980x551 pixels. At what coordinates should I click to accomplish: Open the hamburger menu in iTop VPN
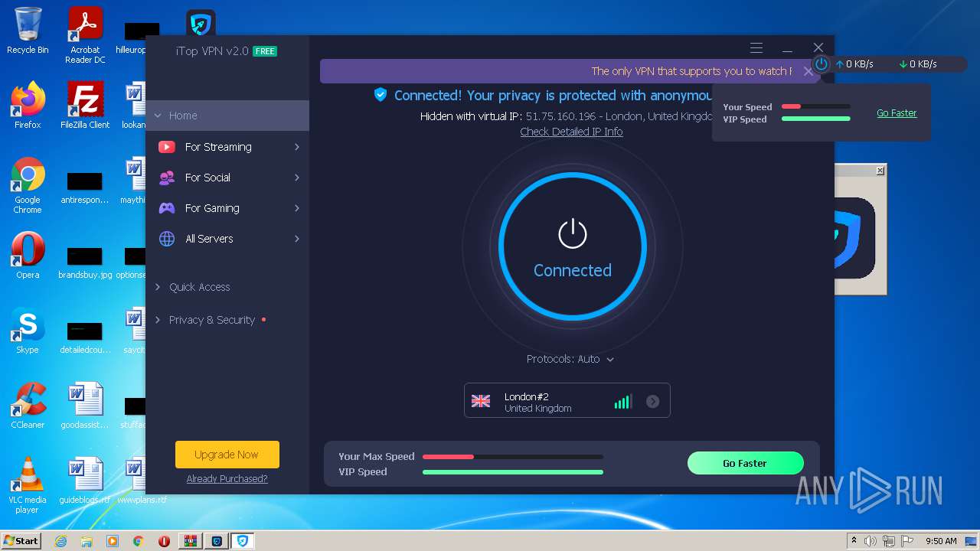[756, 47]
